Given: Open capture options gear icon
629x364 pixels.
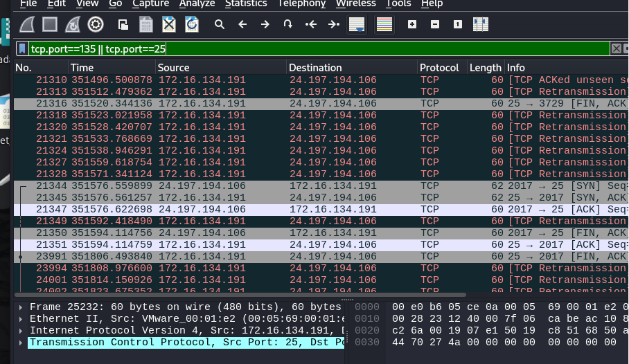Looking at the screenshot, I should pos(96,24).
